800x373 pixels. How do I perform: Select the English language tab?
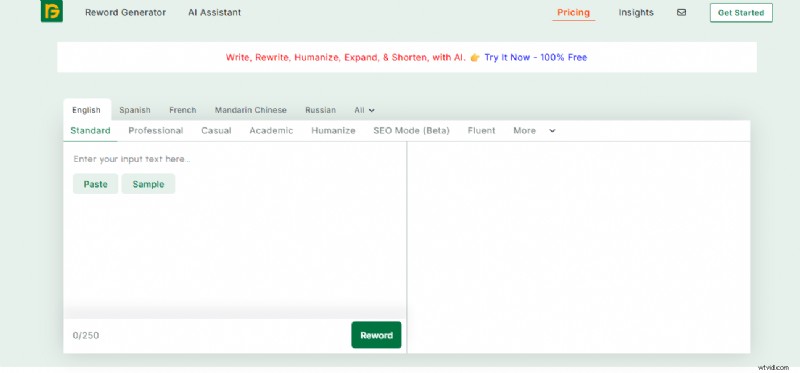(86, 110)
